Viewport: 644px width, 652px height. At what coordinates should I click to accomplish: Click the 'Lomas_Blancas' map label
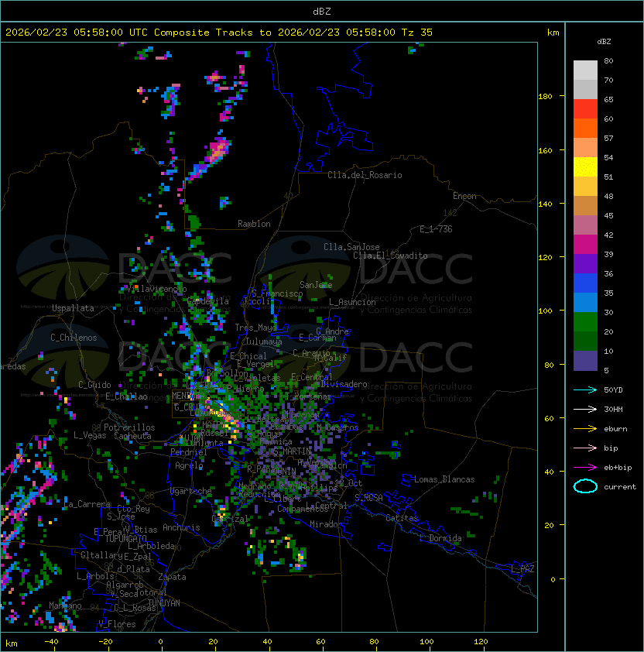pyautogui.click(x=444, y=479)
